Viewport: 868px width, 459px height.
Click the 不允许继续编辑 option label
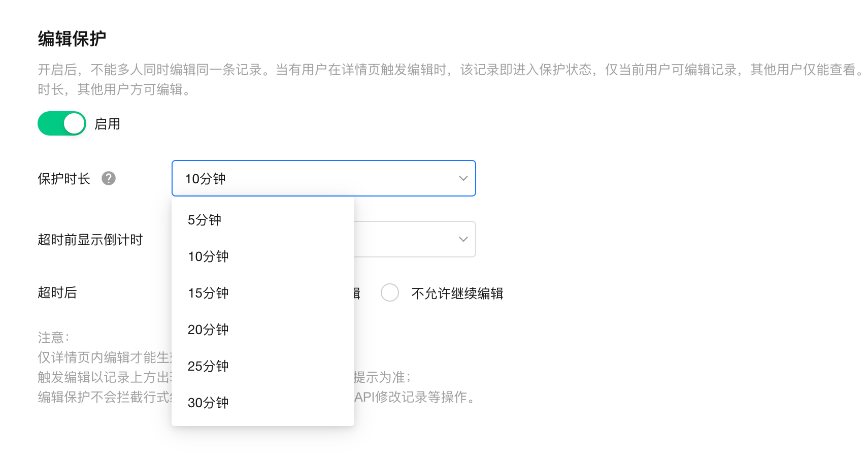click(457, 293)
